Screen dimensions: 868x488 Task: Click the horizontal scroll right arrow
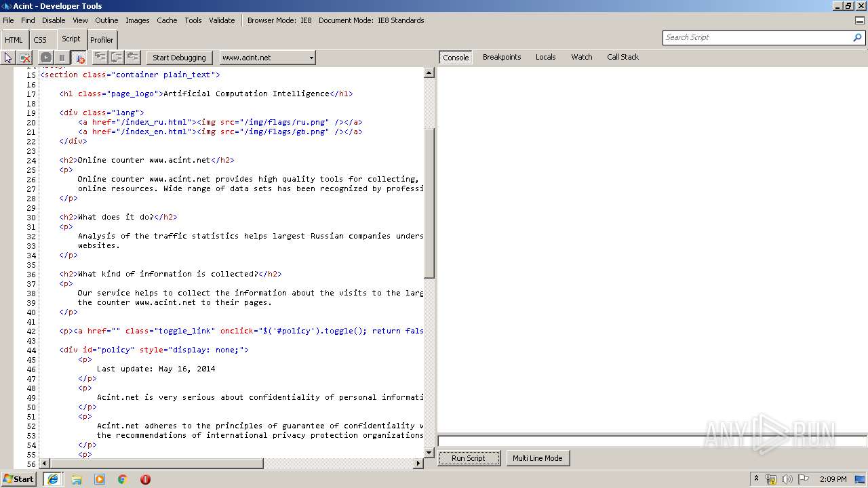tap(418, 464)
